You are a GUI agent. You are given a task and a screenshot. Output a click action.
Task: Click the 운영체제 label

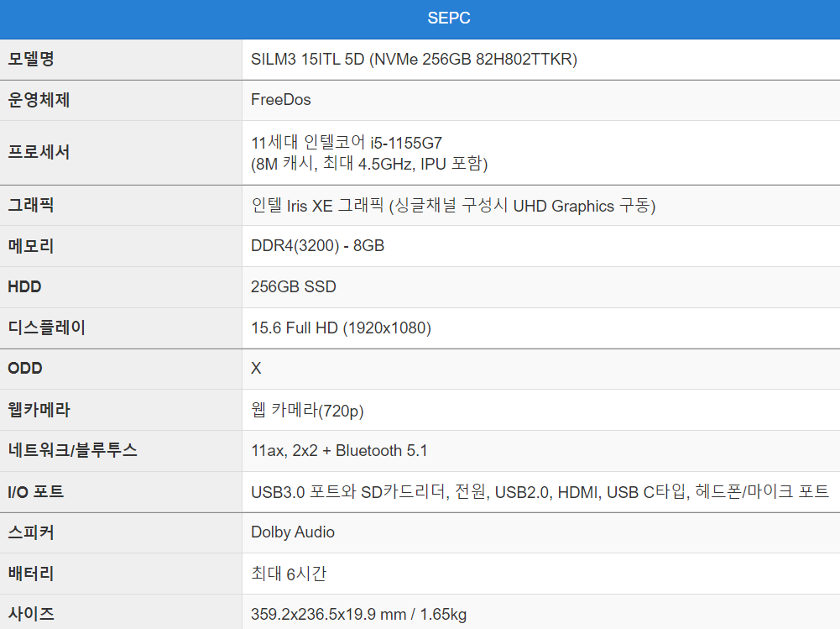tap(39, 100)
